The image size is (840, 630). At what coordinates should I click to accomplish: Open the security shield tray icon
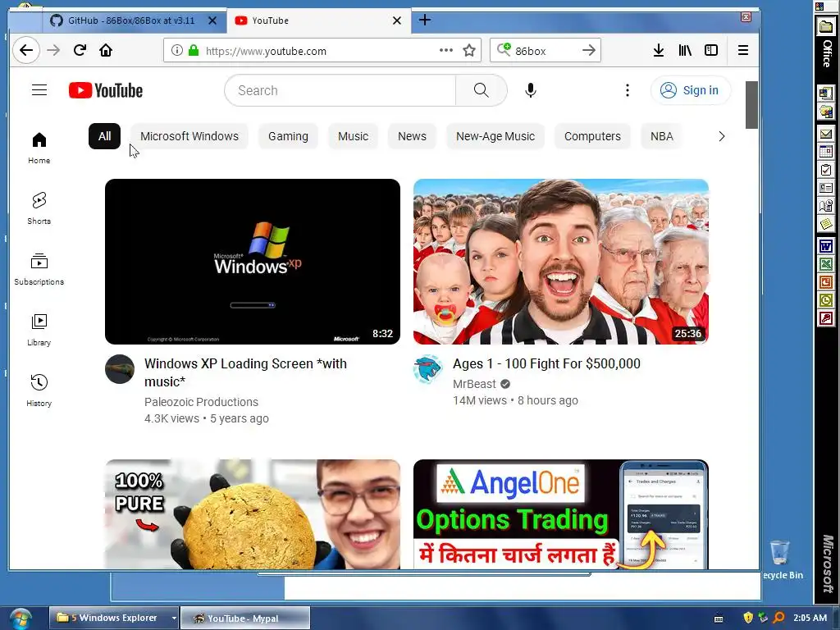748,618
